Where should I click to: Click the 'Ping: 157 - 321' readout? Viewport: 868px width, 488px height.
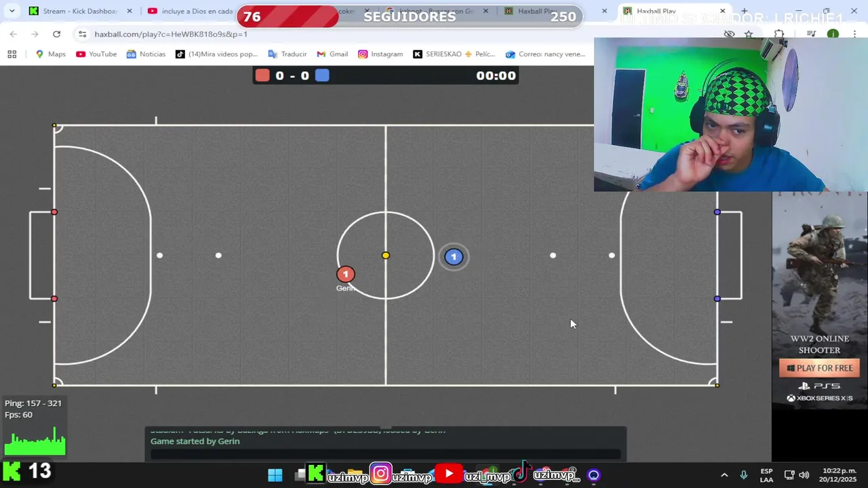[x=33, y=403]
